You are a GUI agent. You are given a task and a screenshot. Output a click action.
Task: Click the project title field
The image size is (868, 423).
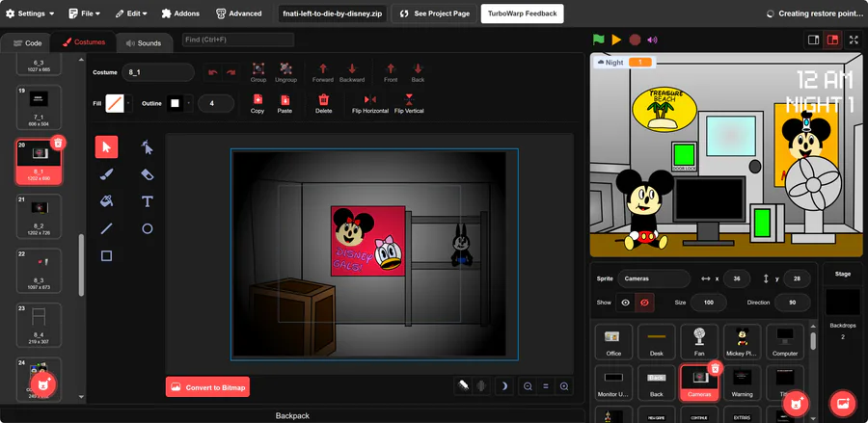tap(333, 13)
